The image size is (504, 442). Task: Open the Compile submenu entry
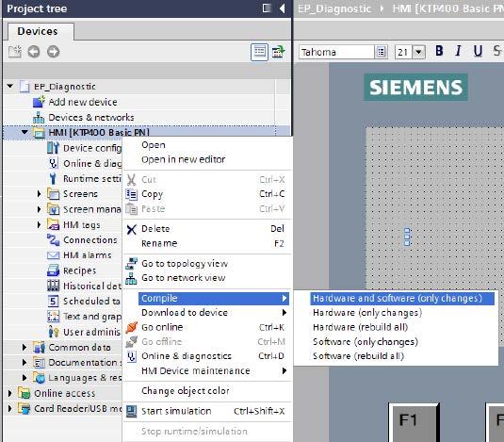[214, 298]
